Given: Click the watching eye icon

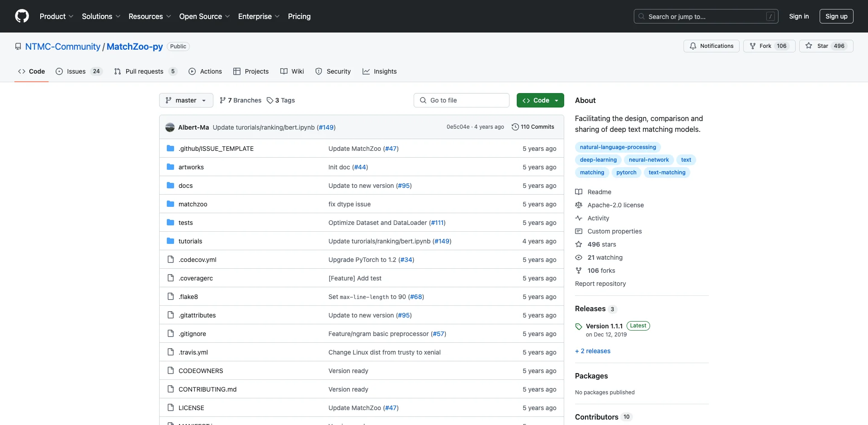Looking at the screenshot, I should click(579, 257).
